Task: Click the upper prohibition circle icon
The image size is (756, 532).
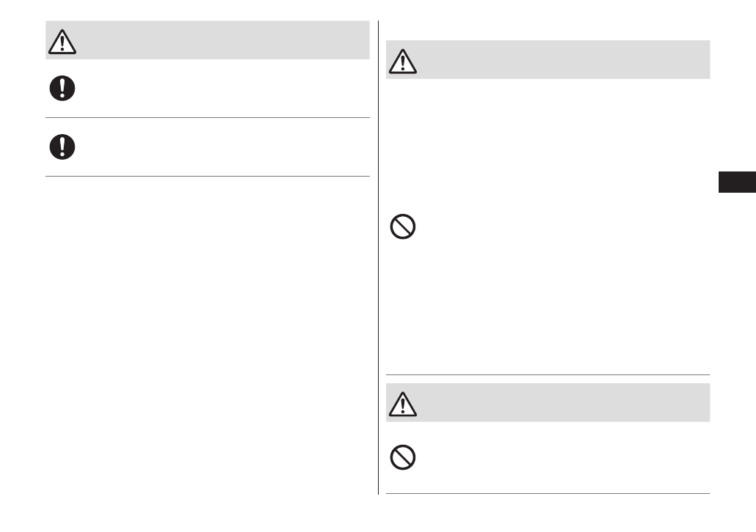Action: pyautogui.click(x=403, y=228)
